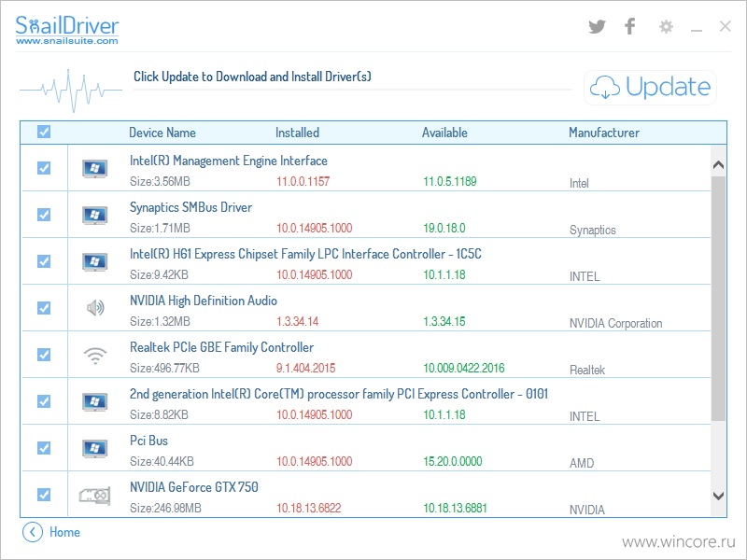Click the Synaptics manufacturer cell
The image size is (747, 560).
[593, 231]
